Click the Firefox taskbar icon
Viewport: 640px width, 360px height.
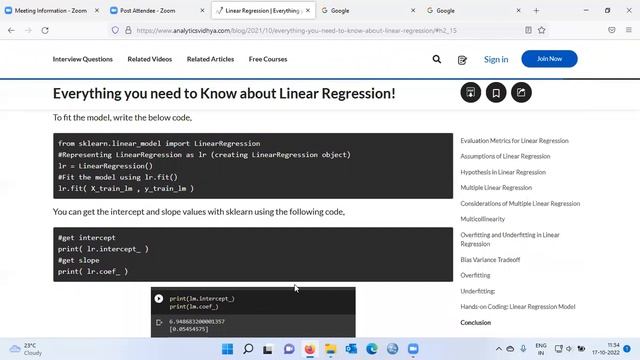coord(310,349)
